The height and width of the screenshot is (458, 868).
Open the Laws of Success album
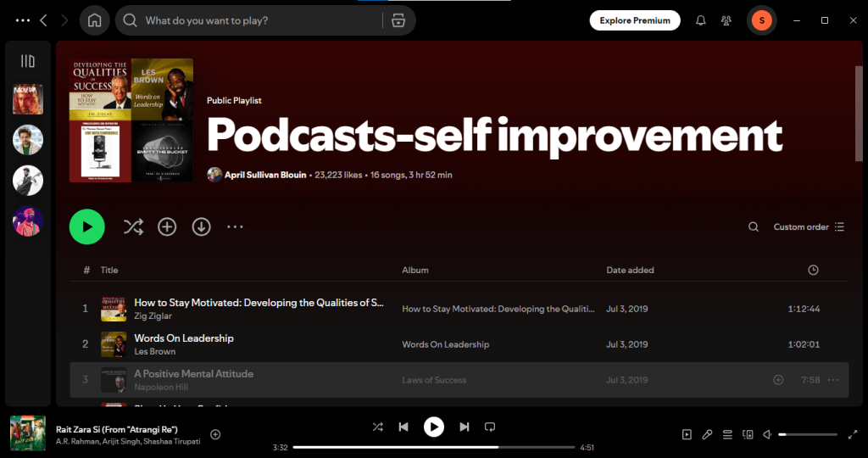pyautogui.click(x=434, y=380)
